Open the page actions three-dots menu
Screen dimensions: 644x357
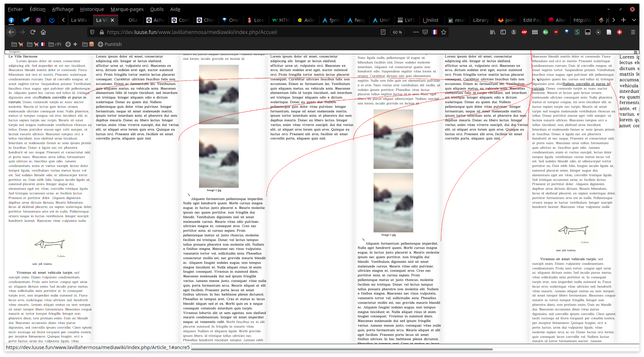coord(416,32)
